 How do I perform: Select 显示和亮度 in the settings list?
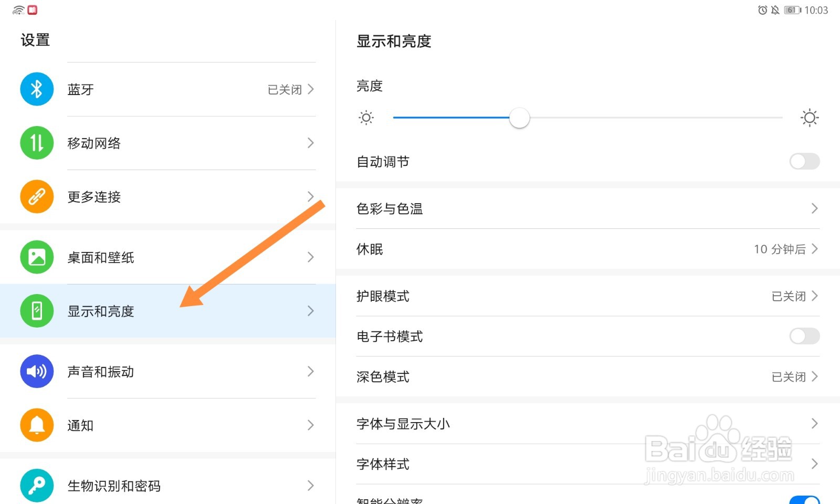click(x=101, y=311)
